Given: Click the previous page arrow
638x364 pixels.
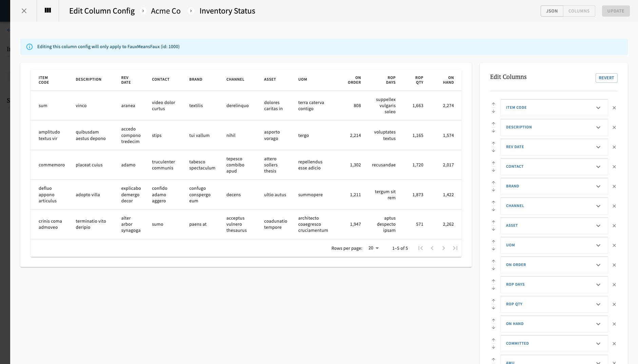Looking at the screenshot, I should pyautogui.click(x=432, y=248).
